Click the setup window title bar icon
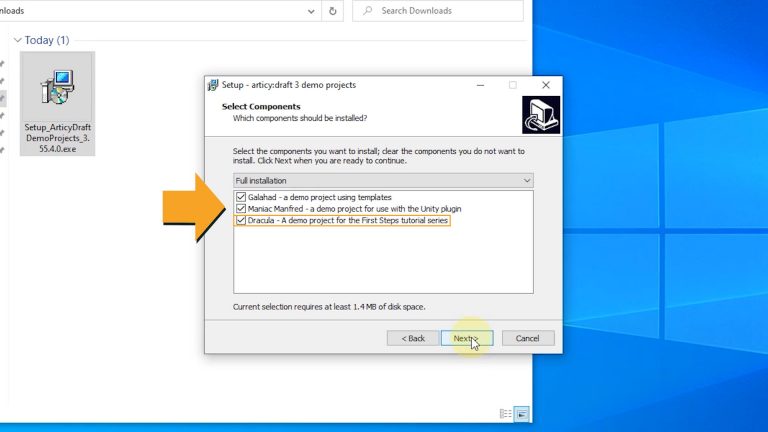 213,85
